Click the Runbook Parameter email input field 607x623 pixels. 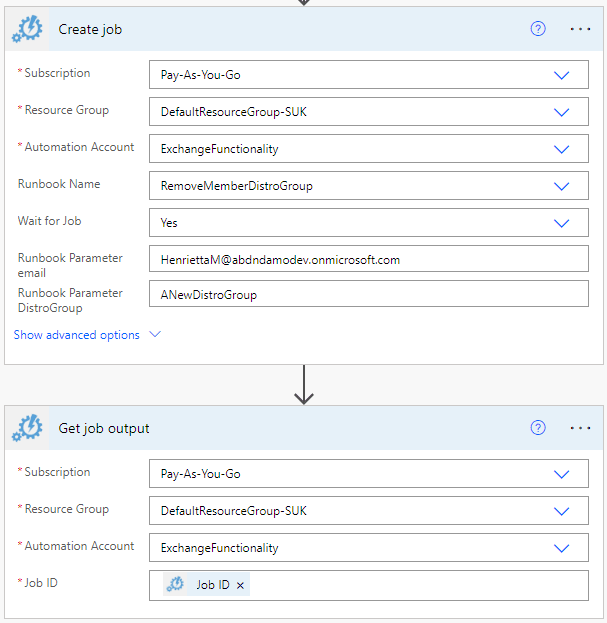369,259
